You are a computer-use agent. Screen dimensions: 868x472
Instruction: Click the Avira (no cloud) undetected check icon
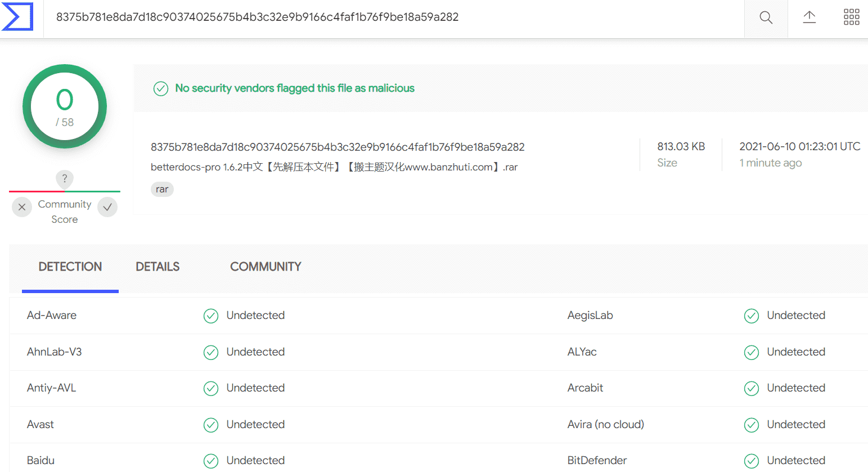(x=752, y=425)
